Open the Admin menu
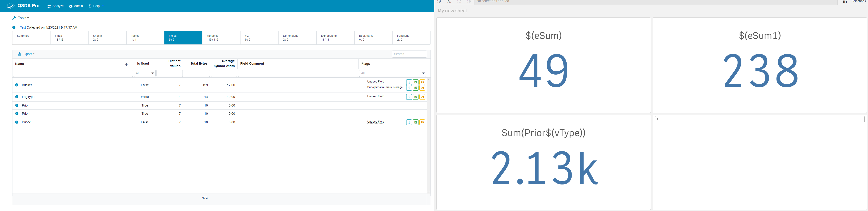 coord(76,6)
